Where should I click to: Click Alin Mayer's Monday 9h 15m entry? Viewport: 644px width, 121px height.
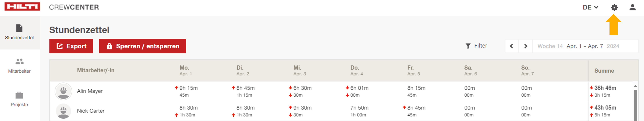click(x=188, y=88)
